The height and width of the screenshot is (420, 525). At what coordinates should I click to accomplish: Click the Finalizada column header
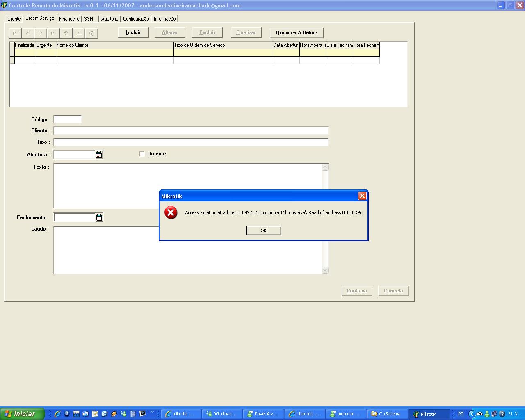25,45
